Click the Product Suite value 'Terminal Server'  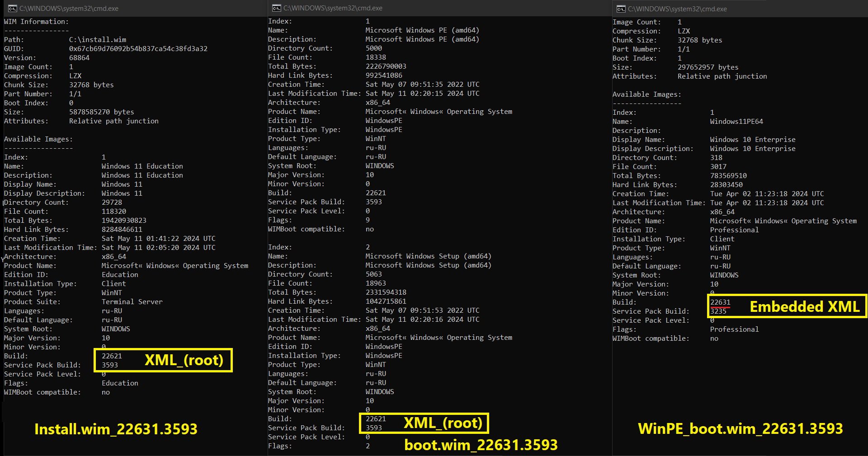(x=132, y=302)
